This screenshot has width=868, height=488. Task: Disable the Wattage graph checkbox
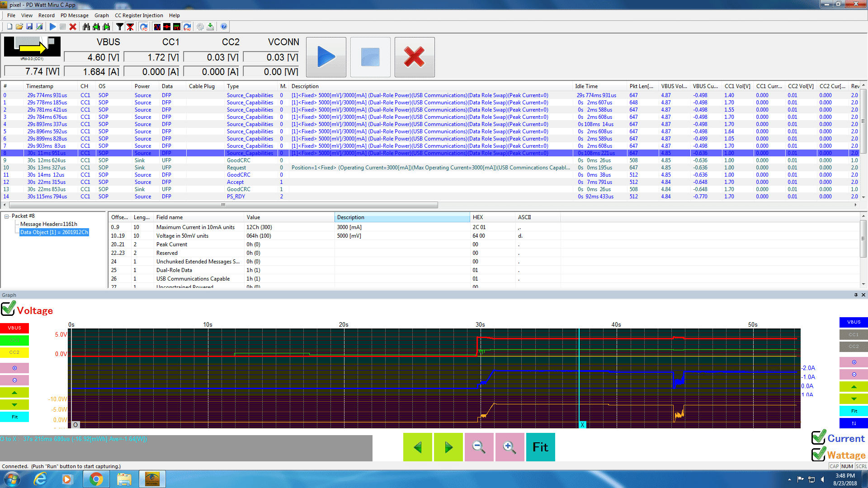pyautogui.click(x=818, y=455)
